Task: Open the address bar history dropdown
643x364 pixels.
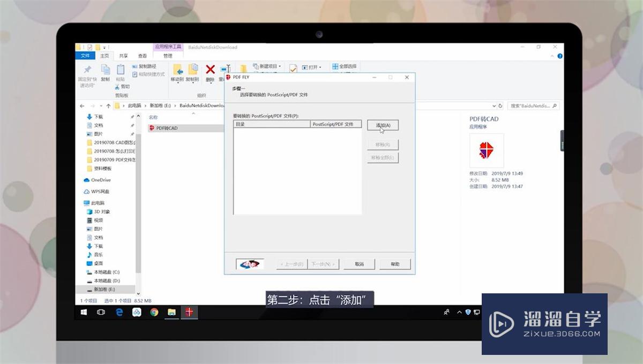Action: (494, 105)
